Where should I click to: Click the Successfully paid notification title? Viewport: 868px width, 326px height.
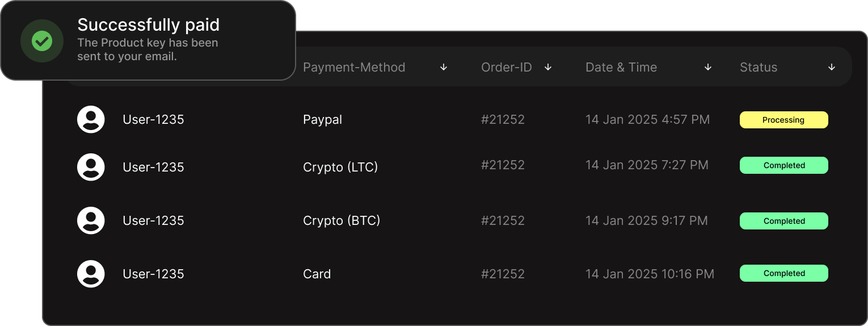click(149, 24)
